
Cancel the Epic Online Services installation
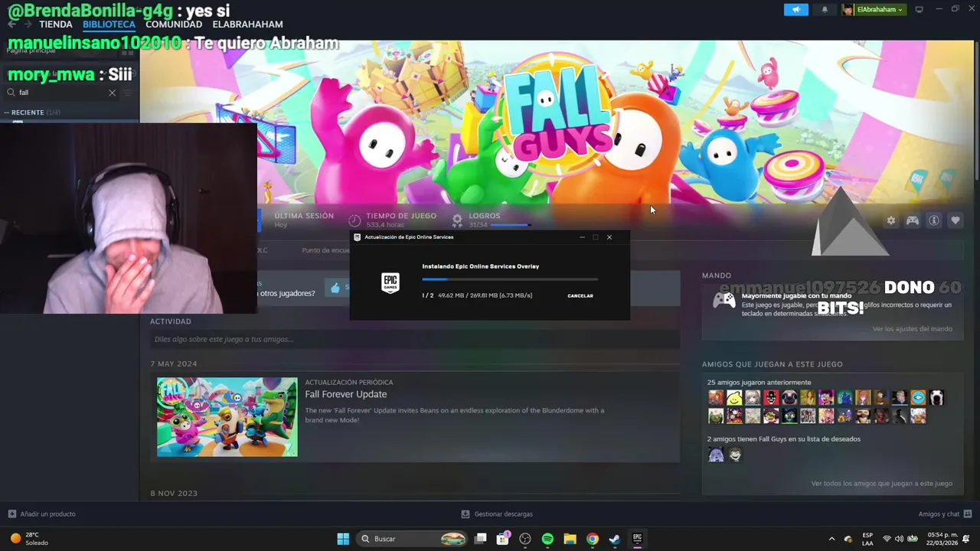coord(580,295)
